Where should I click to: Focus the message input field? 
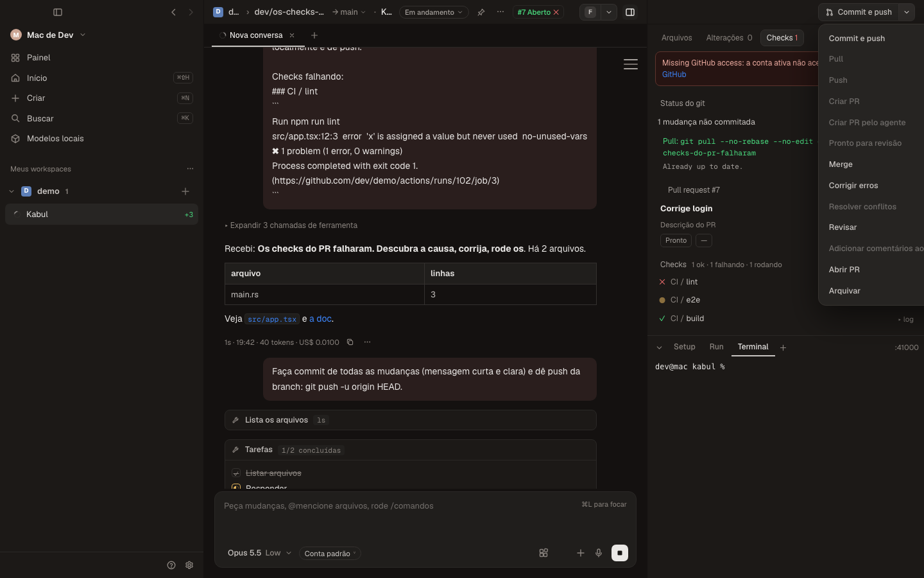click(401, 506)
